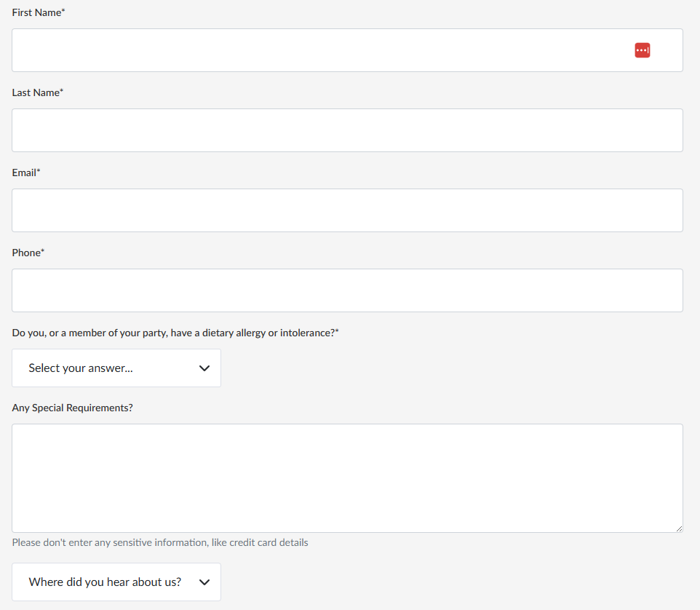
Task: Click the 'Select your answer...' placeholder text
Action: click(x=81, y=368)
